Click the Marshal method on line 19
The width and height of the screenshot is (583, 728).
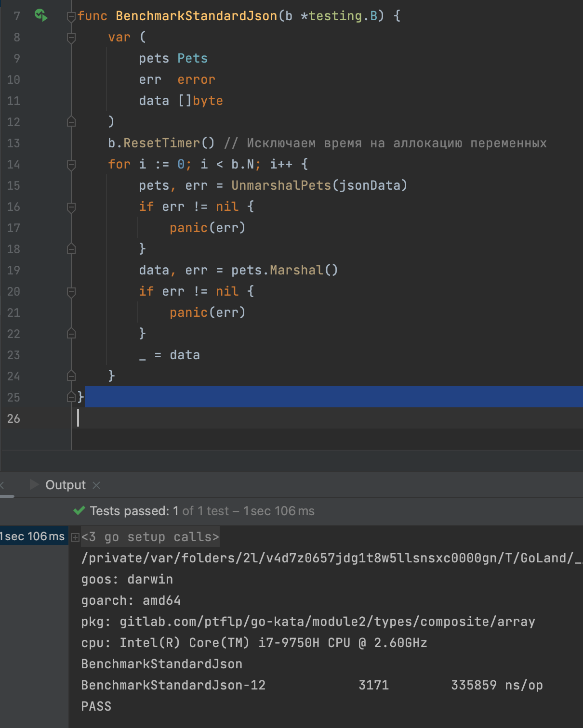296,270
